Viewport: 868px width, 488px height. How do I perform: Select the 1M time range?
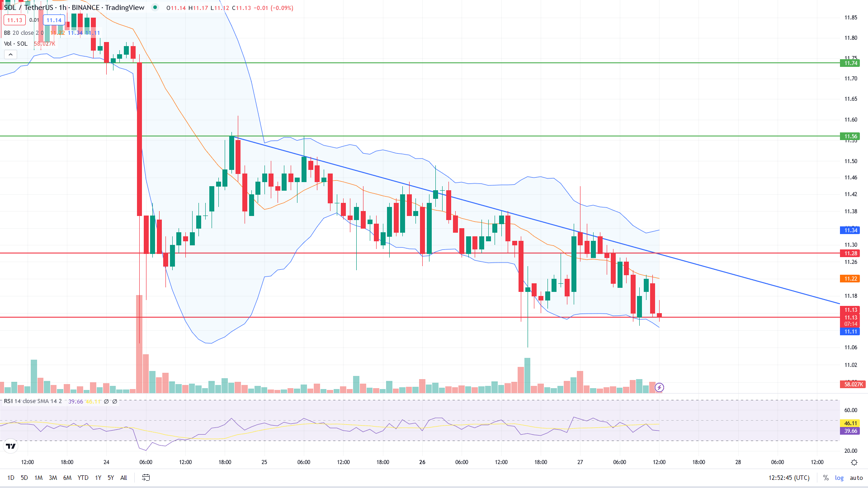pyautogui.click(x=38, y=478)
